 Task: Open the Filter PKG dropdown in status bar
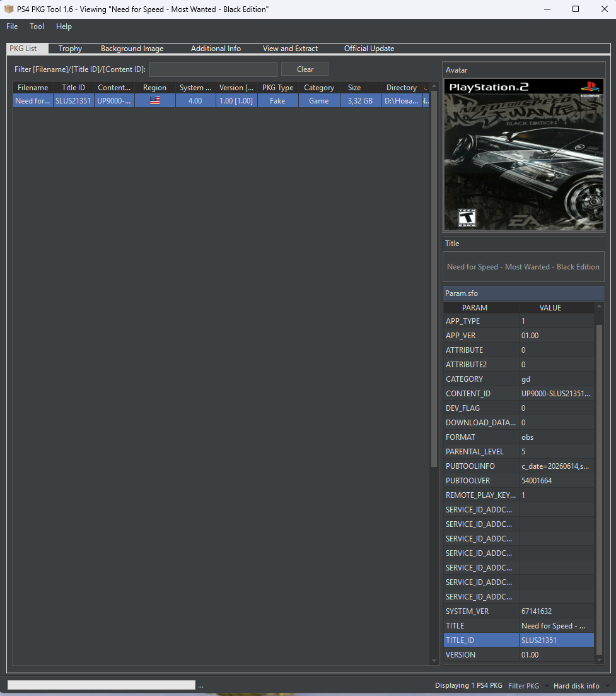click(x=528, y=686)
